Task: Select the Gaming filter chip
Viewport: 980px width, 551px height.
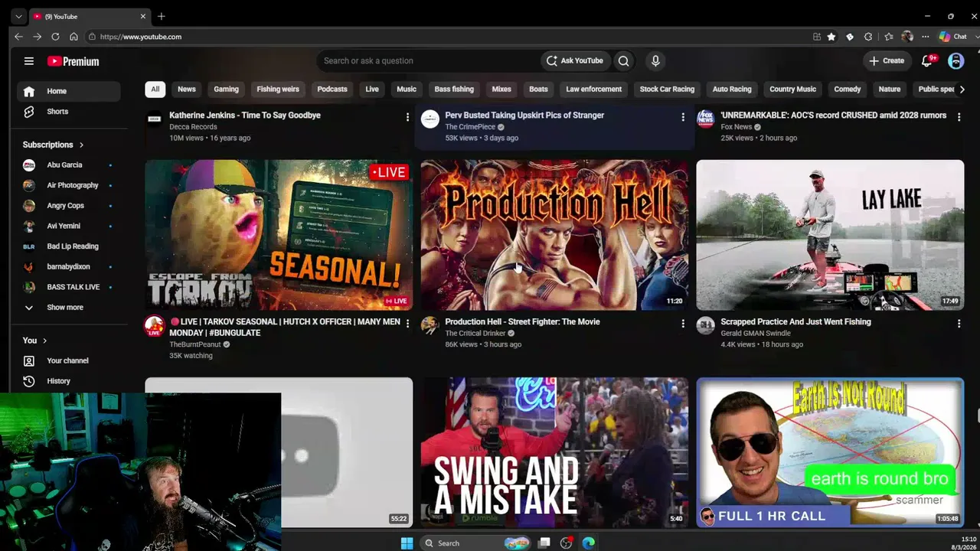Action: click(226, 90)
